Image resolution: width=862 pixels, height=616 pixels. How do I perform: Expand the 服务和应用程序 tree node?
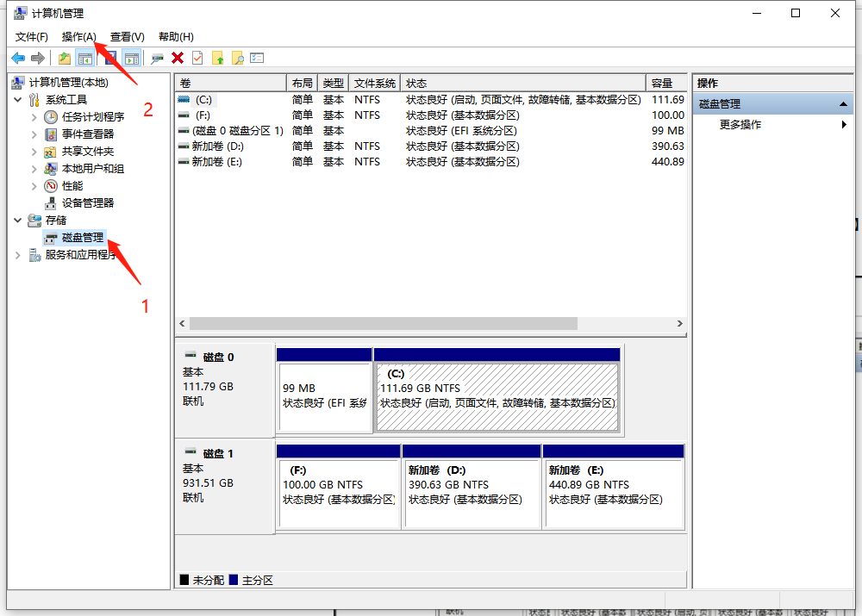(x=18, y=255)
